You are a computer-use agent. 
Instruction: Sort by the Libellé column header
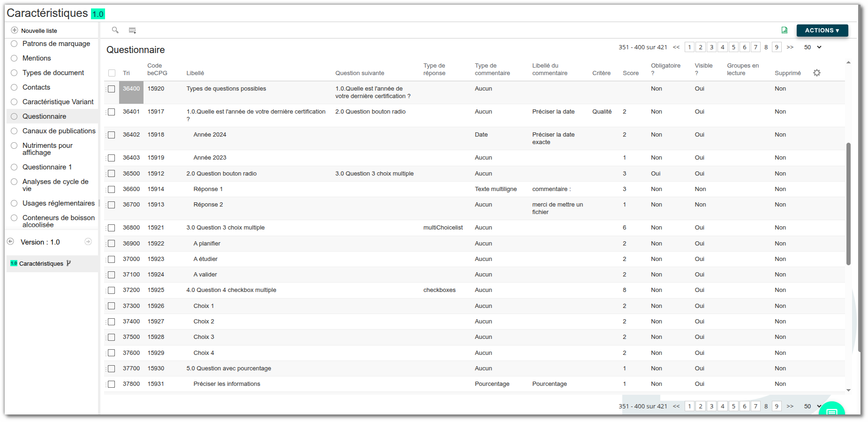tap(195, 73)
